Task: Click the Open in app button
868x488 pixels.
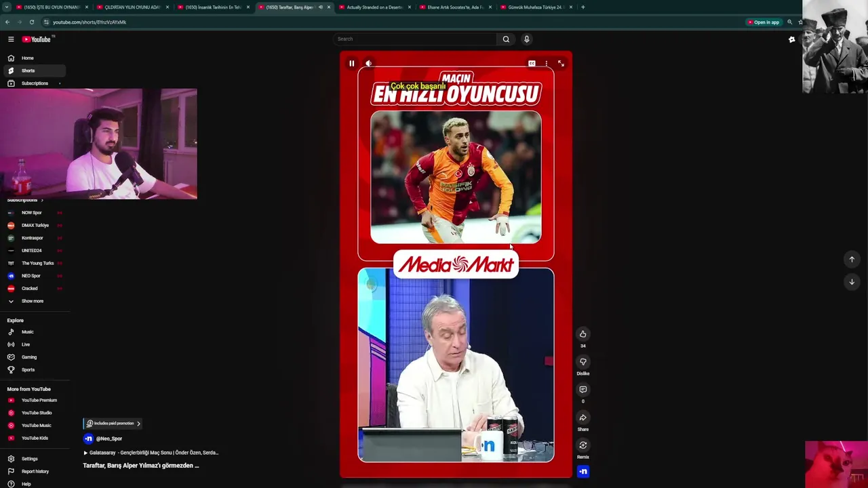Action: 763,22
